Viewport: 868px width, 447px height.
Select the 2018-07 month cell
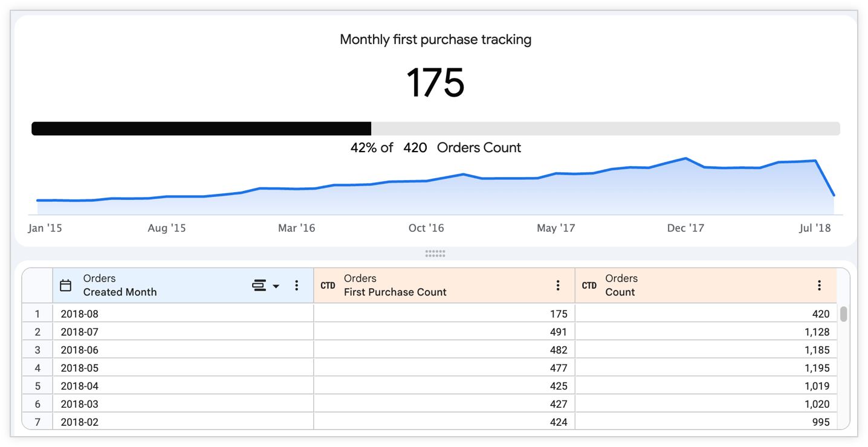click(x=183, y=332)
